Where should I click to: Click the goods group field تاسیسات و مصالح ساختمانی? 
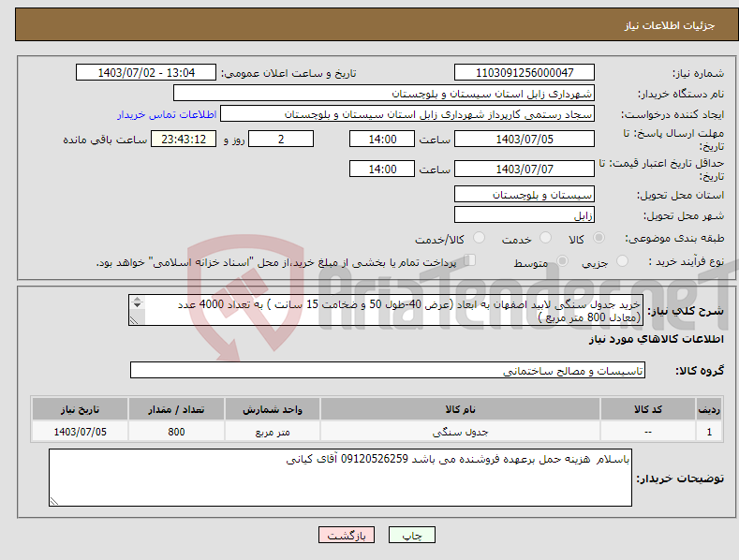(388, 371)
